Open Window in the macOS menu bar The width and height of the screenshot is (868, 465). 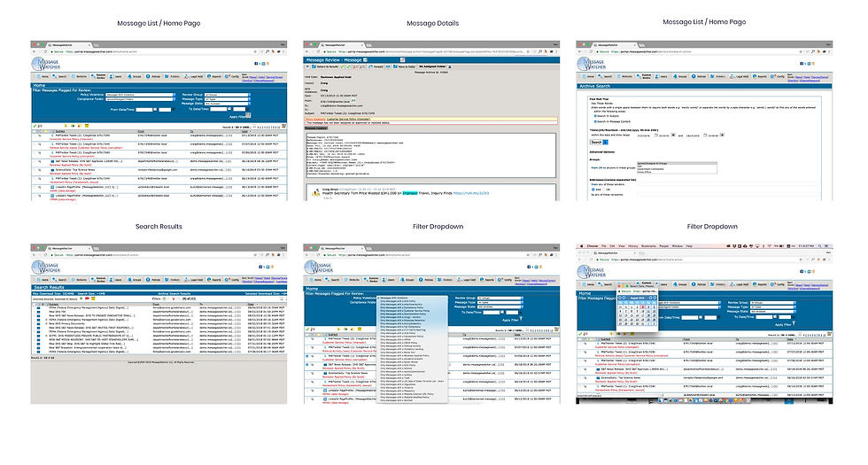(x=677, y=246)
